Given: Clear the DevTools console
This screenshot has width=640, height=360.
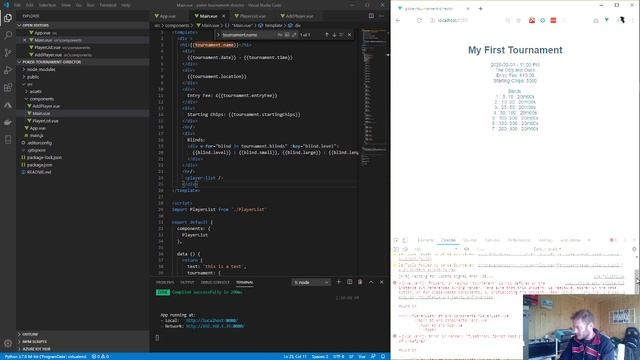Looking at the screenshot, I should 405,249.
